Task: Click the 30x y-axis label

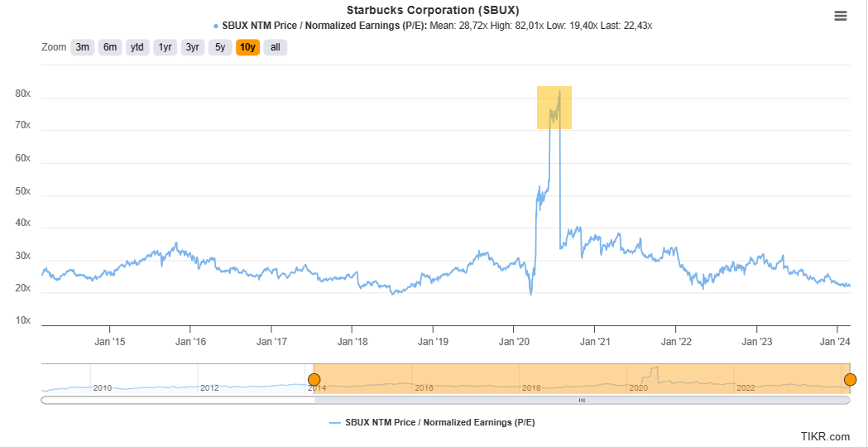Action: coord(22,256)
